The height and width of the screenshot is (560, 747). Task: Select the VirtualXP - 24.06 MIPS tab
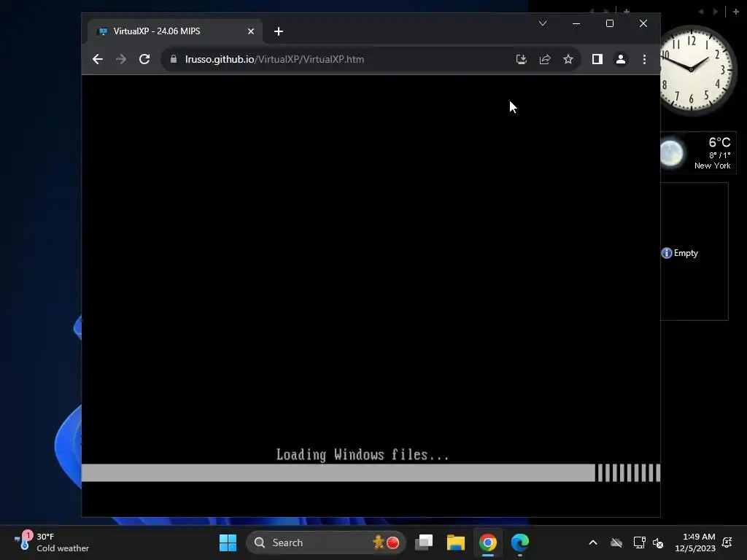point(174,31)
